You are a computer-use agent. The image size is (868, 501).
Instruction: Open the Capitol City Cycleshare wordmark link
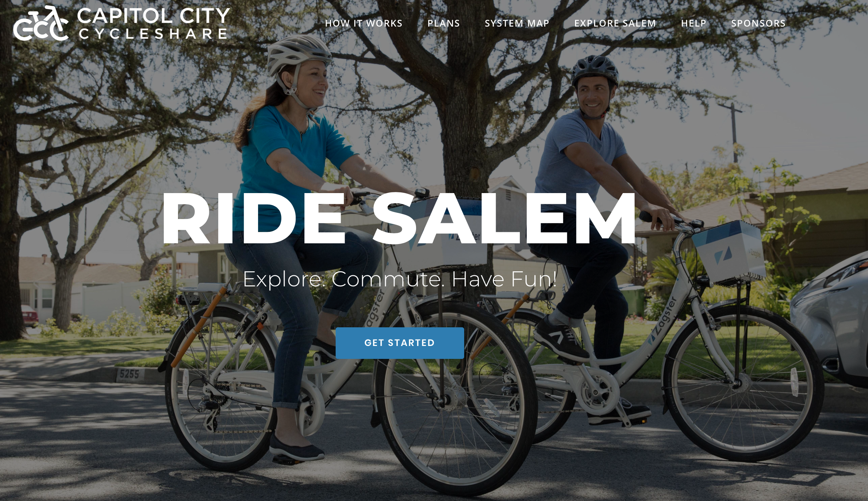click(x=153, y=24)
